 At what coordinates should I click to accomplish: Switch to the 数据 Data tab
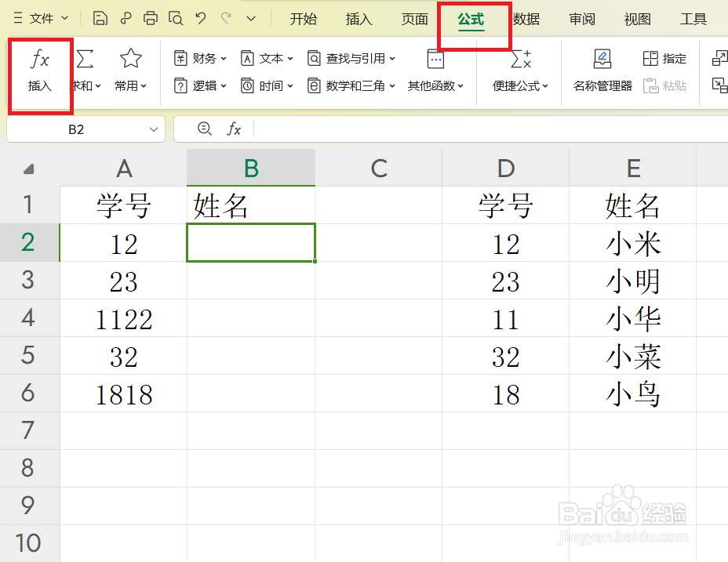[526, 19]
